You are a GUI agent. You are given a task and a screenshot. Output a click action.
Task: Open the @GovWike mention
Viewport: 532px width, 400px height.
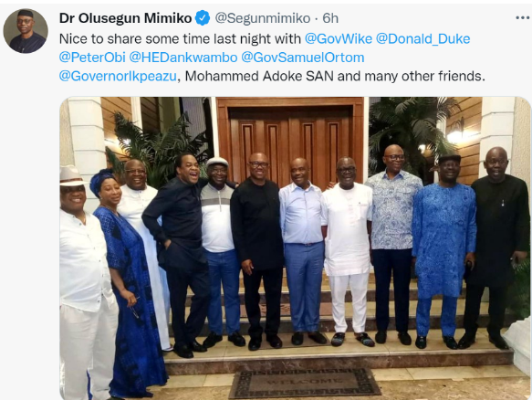(x=339, y=38)
